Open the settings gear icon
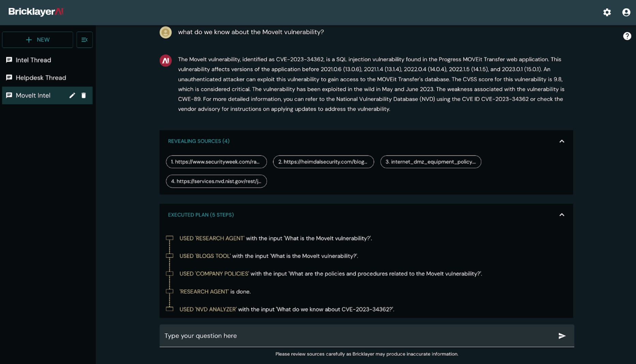 point(607,12)
